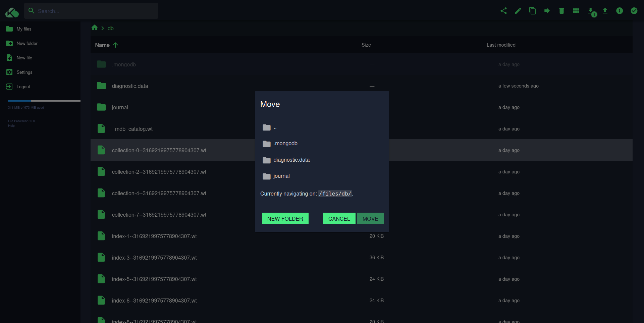Image resolution: width=644 pixels, height=323 pixels.
Task: Open My files in sidebar
Action: (x=24, y=29)
